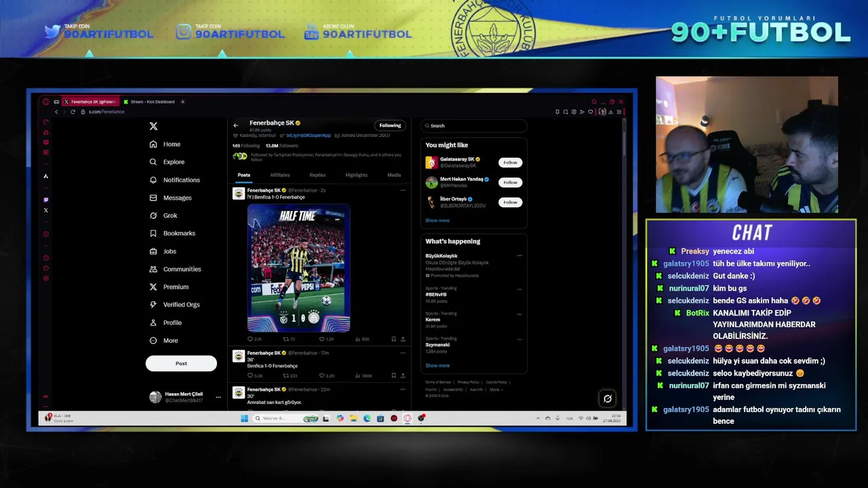Open Opera GX from the taskbar
This screenshot has width=868, height=488.
click(408, 418)
